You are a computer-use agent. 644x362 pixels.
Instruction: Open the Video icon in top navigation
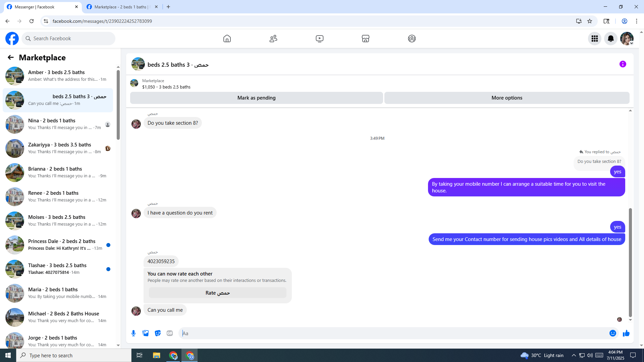coord(320,39)
